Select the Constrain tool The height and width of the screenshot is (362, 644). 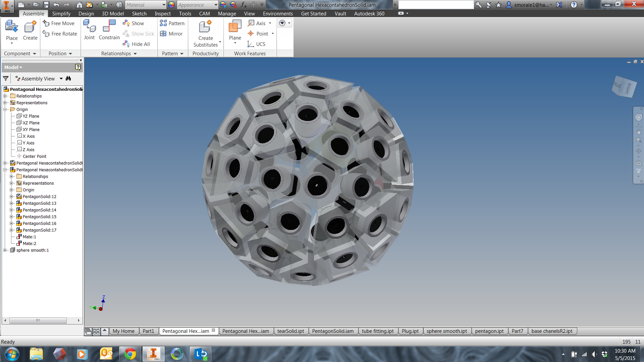[109, 30]
